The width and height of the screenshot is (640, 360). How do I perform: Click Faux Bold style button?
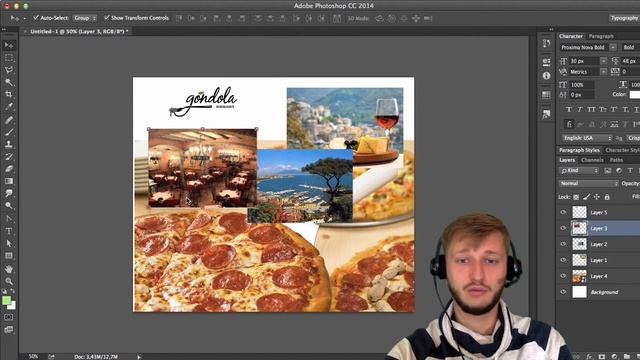pos(569,109)
